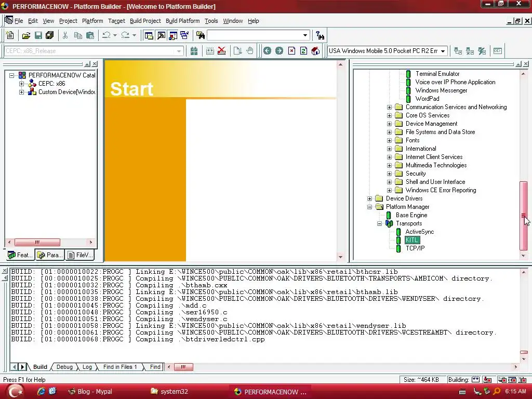Click the New file toolbar icon
The height and width of the screenshot is (399, 532).
[10, 35]
